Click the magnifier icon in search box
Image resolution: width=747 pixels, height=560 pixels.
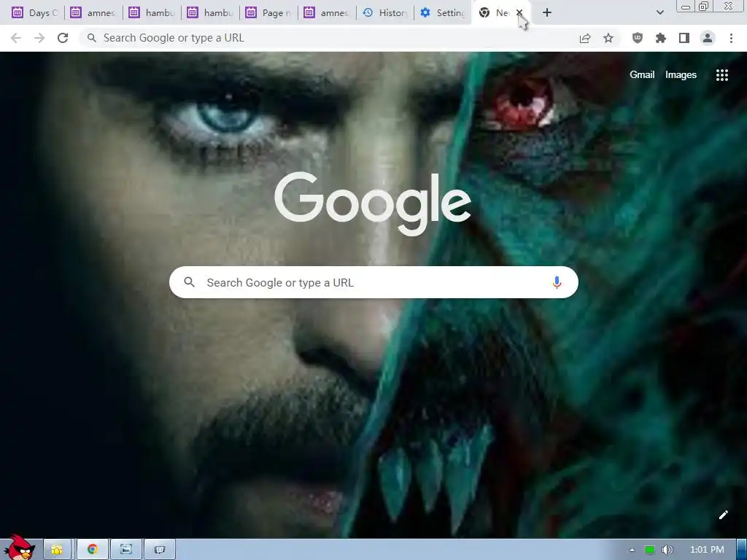click(189, 282)
